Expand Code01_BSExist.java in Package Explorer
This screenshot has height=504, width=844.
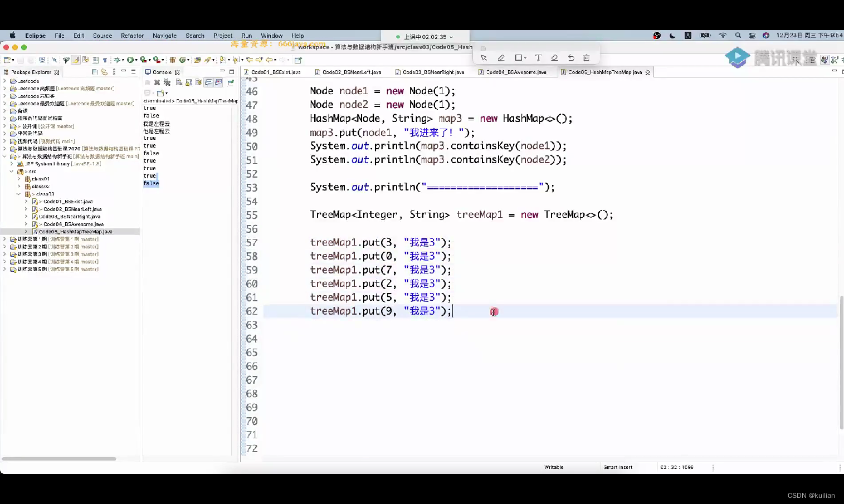pyautogui.click(x=26, y=202)
